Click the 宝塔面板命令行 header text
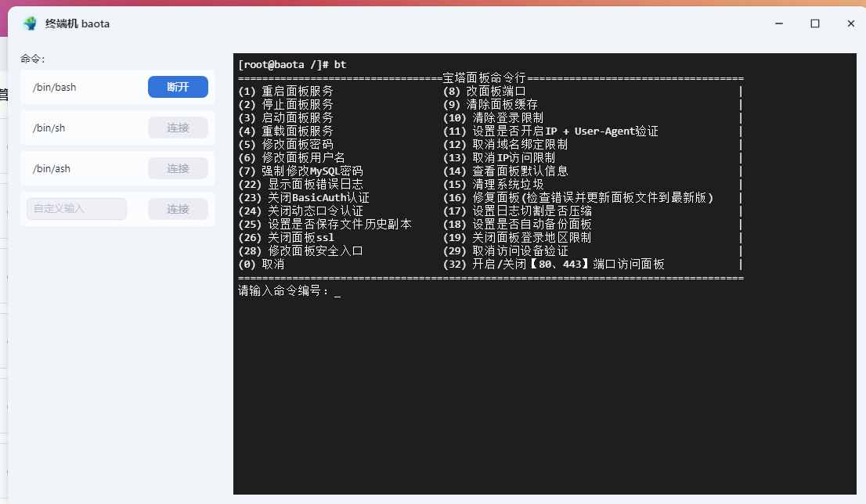The width and height of the screenshot is (866, 504). (x=485, y=77)
